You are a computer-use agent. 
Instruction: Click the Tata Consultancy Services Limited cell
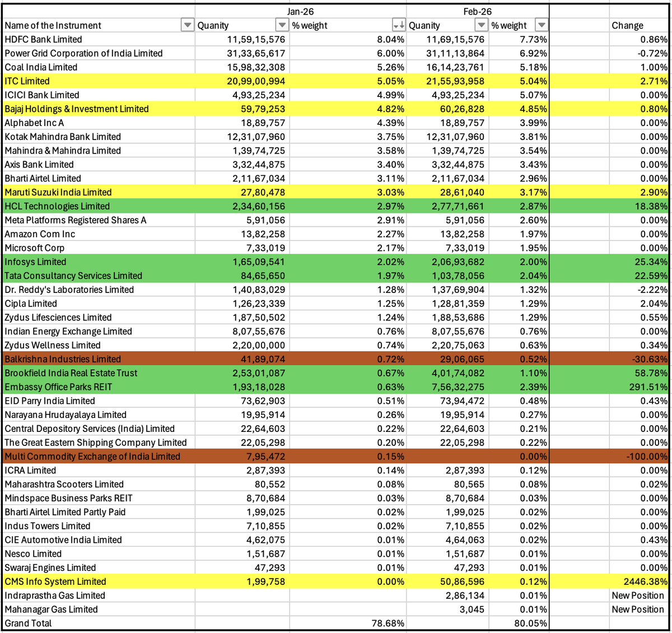click(x=99, y=276)
